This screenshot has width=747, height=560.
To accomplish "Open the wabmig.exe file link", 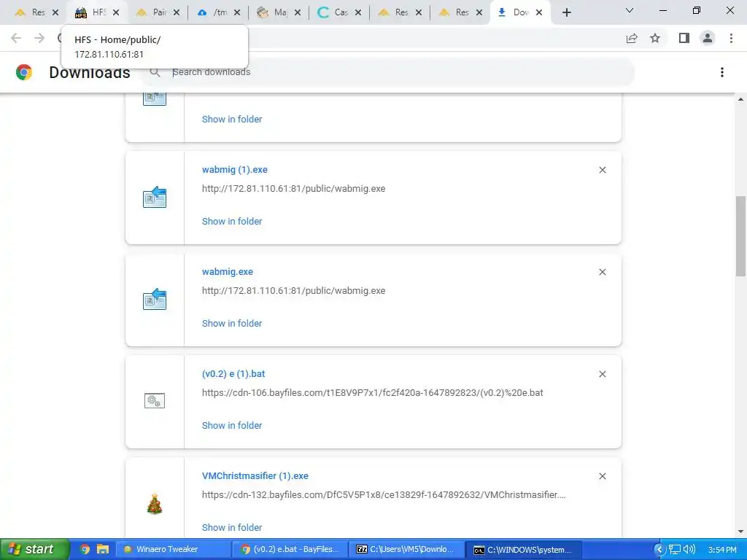I will point(228,271).
